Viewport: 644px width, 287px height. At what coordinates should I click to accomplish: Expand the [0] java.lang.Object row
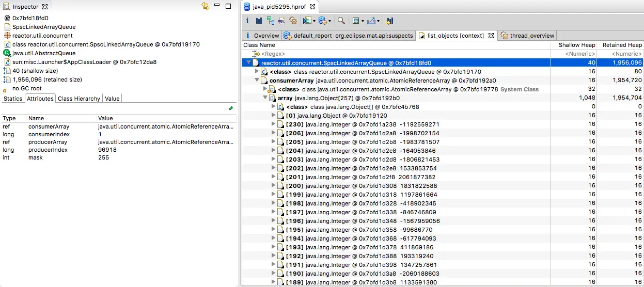(x=273, y=116)
